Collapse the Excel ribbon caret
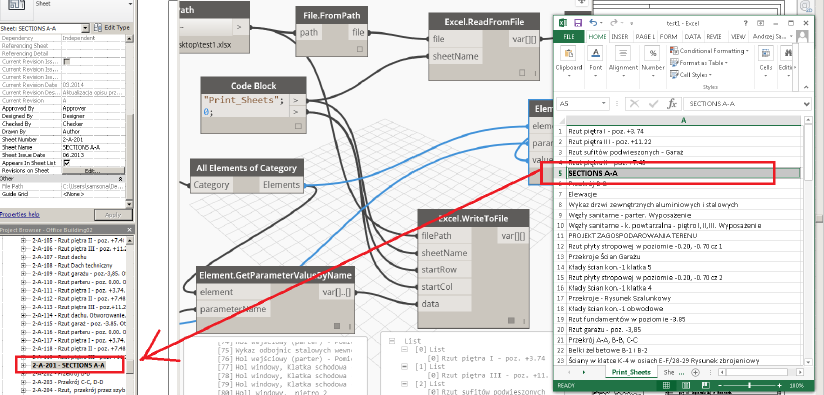This screenshot has width=824, height=395. click(805, 87)
